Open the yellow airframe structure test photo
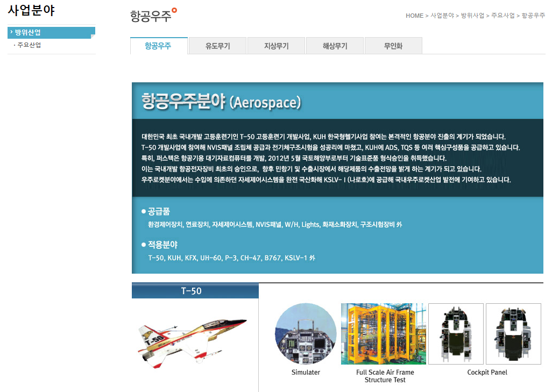Image resolution: width=559 pixels, height=392 pixels. (383, 334)
